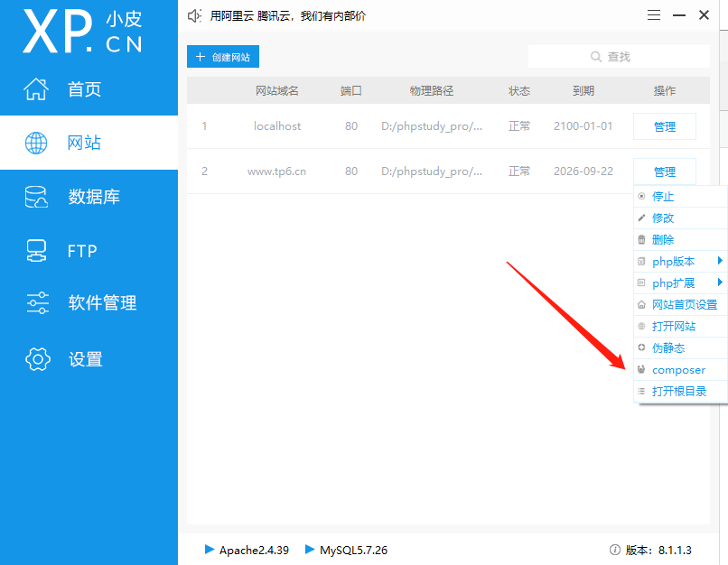
Task: Click the MySQL5.7.26 status text
Action: (353, 551)
